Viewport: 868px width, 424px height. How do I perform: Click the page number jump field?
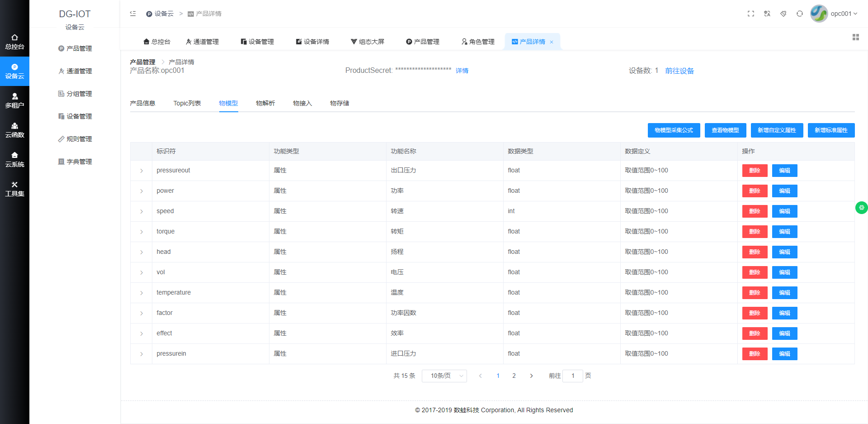[x=573, y=376]
